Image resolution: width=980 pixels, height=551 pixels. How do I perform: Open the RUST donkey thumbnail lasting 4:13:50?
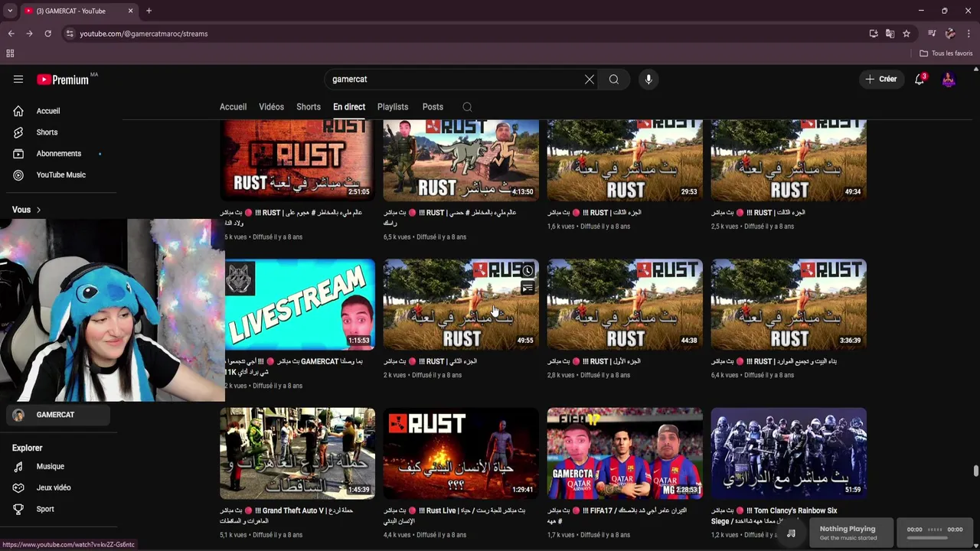(x=461, y=160)
